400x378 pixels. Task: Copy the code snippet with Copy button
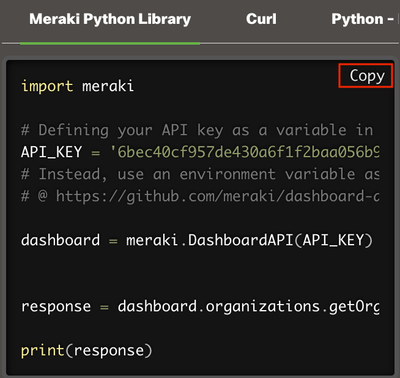366,76
